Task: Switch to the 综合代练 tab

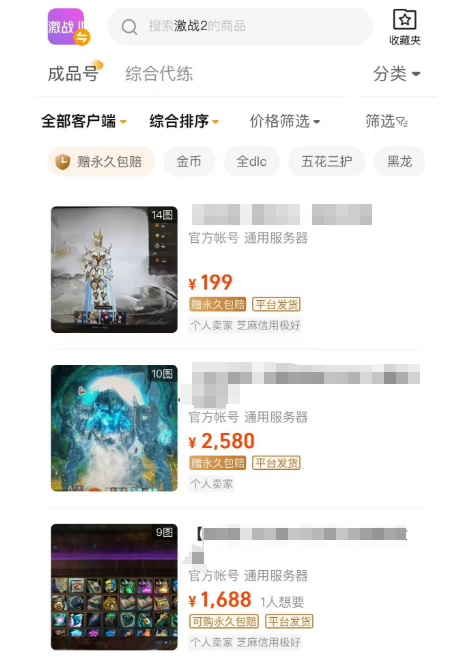Action: click(x=159, y=74)
